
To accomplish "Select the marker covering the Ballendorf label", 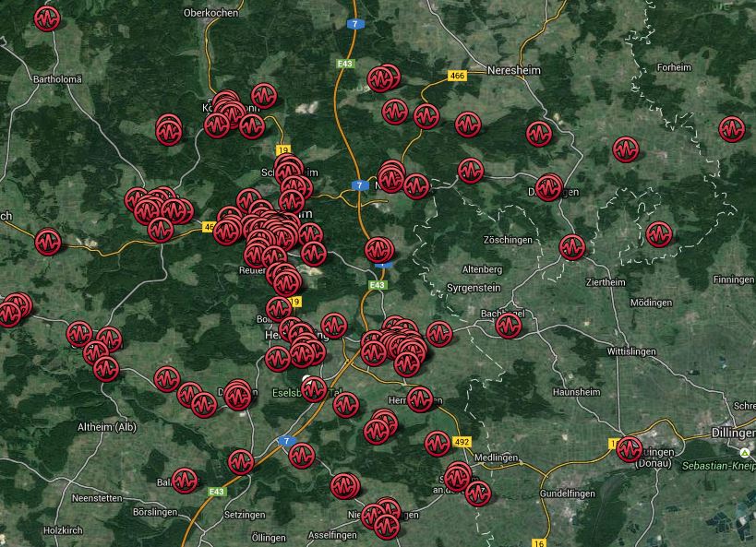I will pos(185,481).
